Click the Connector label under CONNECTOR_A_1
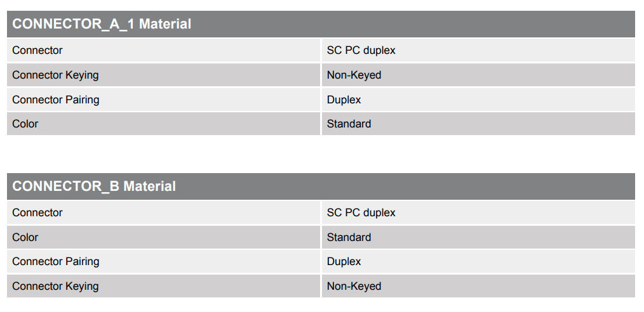This screenshot has width=644, height=312. pyautogui.click(x=37, y=51)
